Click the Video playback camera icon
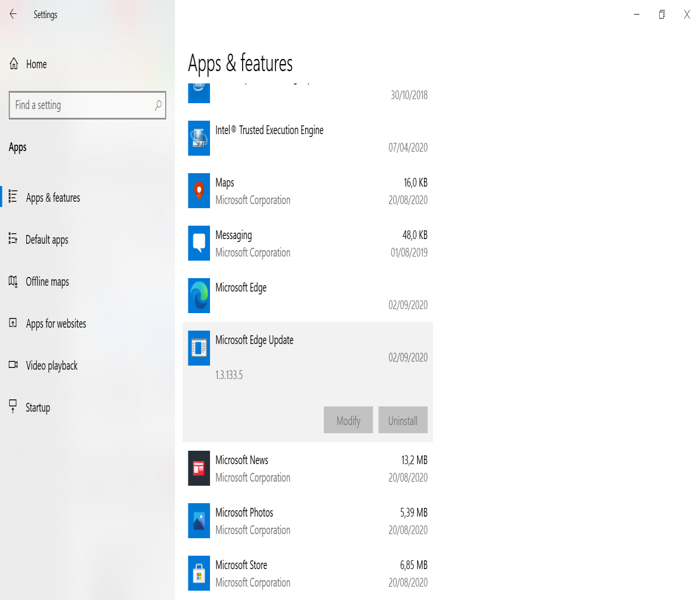 [13, 365]
